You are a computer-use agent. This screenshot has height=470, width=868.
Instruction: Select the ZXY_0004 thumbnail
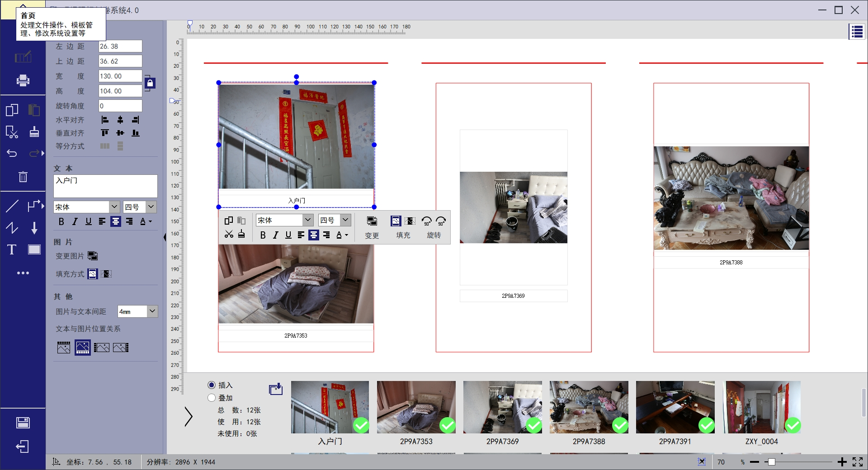click(x=761, y=407)
